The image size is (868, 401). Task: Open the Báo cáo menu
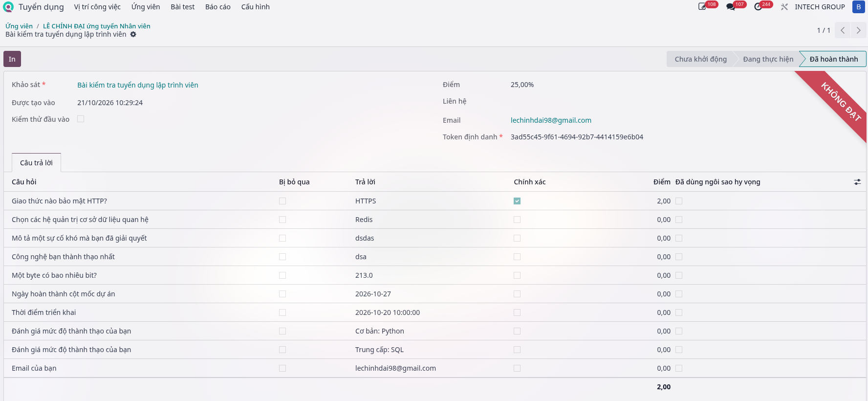(218, 7)
